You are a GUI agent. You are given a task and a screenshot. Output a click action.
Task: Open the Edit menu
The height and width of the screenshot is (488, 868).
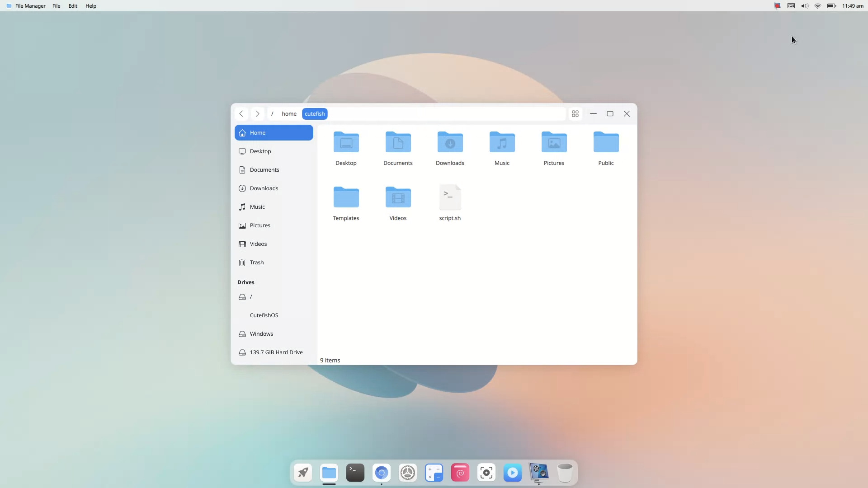(x=72, y=6)
